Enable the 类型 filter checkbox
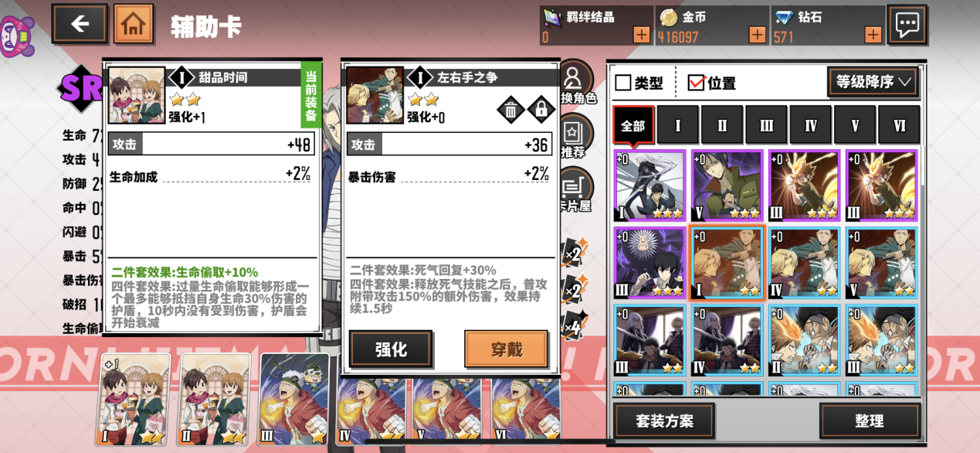This screenshot has width=980, height=453. coord(623,83)
